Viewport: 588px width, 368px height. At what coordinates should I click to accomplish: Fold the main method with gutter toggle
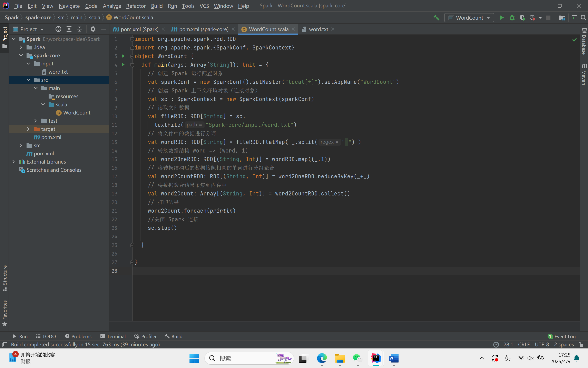tap(133, 65)
